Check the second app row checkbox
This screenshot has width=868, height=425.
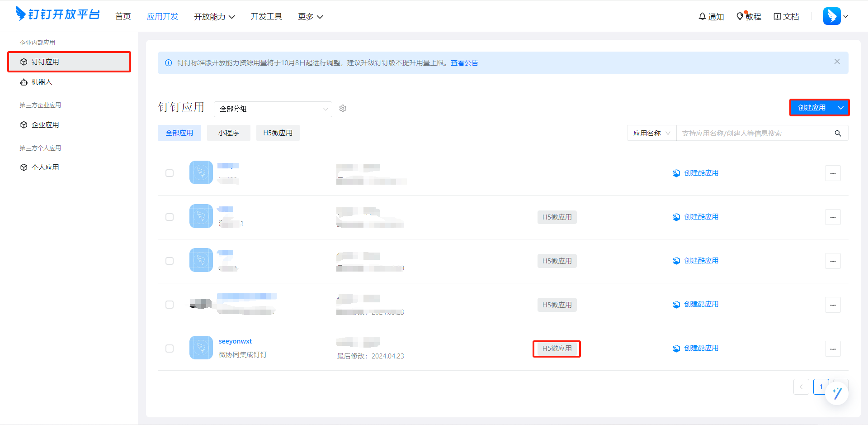(170, 217)
